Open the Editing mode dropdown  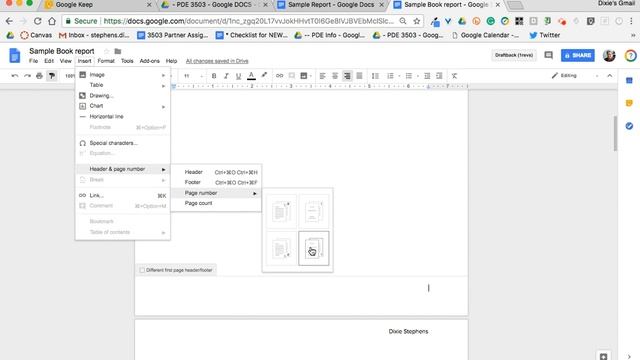[x=575, y=76]
